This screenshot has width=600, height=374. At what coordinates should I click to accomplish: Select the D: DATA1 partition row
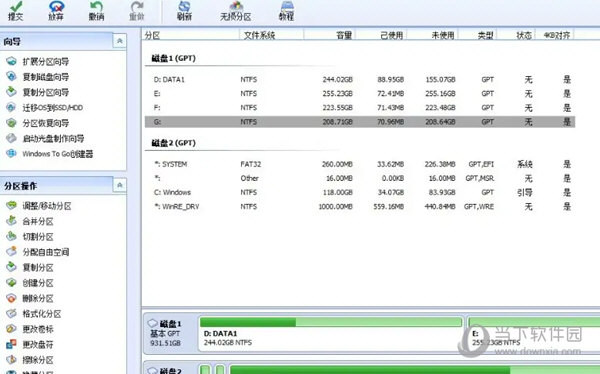point(360,80)
